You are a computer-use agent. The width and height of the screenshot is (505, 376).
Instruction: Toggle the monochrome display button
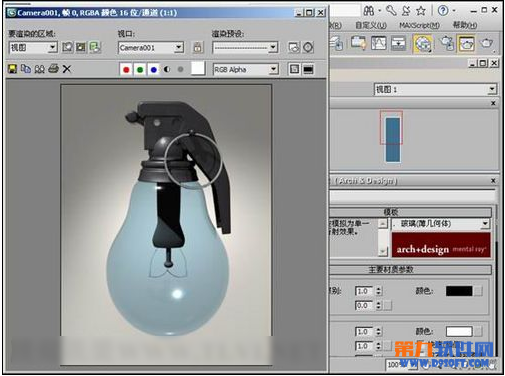coord(180,69)
